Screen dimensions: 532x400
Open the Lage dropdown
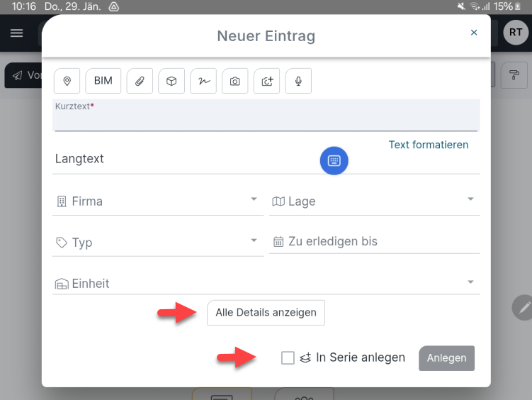(x=374, y=201)
